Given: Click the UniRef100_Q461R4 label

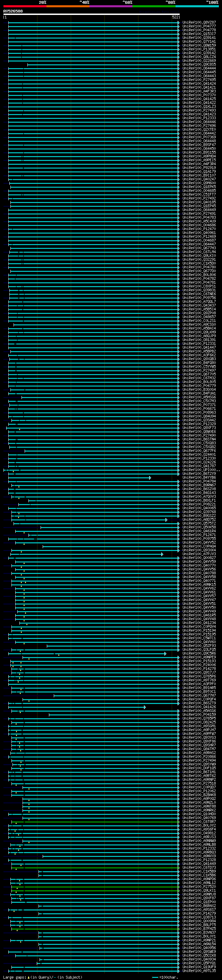Looking at the screenshot, I should point(199,531).
